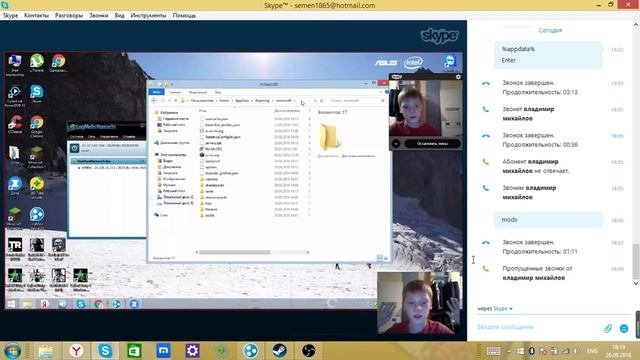
Task: Open the Skype menu in menu bar
Action: click(x=11, y=16)
